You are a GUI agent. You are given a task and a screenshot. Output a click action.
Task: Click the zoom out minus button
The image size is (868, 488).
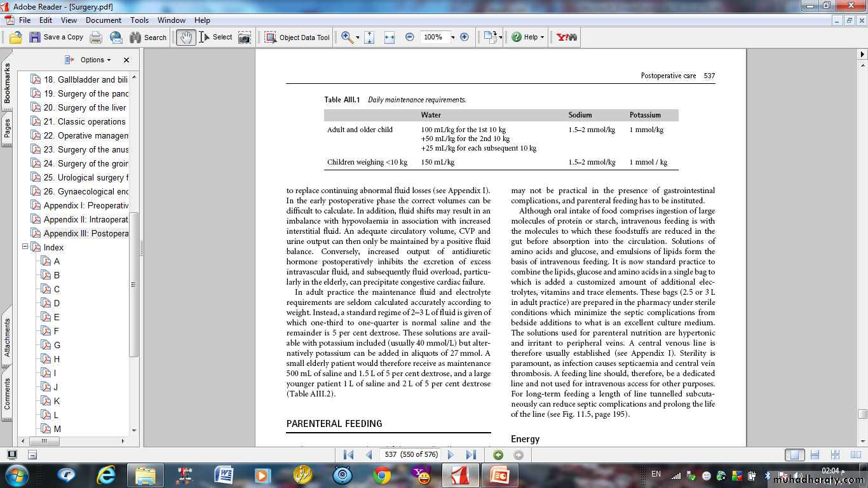[410, 37]
